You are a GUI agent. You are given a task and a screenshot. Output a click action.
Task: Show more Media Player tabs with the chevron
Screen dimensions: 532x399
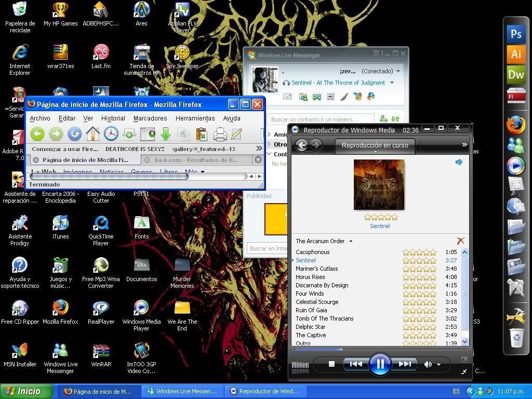point(464,145)
